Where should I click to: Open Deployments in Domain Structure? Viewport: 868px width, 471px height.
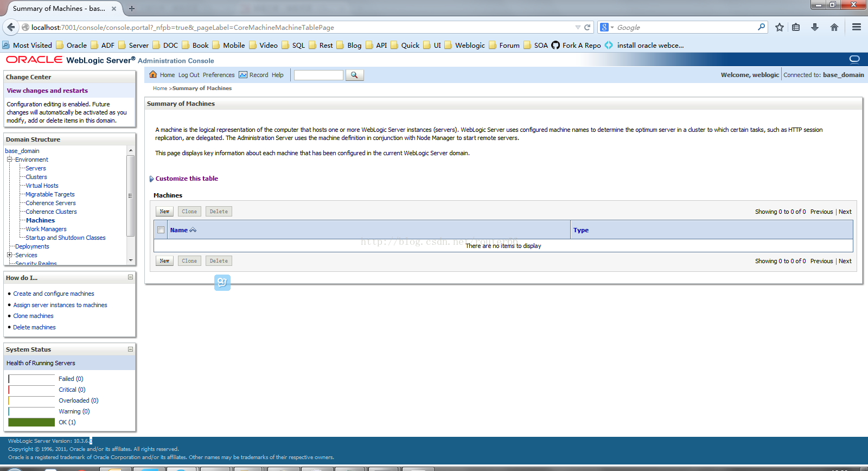click(x=32, y=246)
